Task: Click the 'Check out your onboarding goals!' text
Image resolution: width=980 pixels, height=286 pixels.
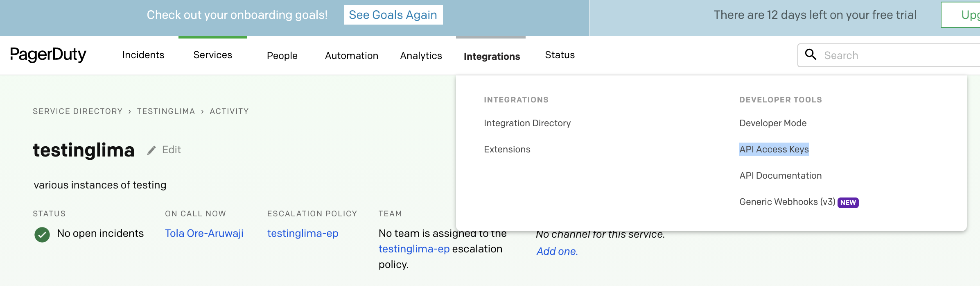Action: coord(237,15)
